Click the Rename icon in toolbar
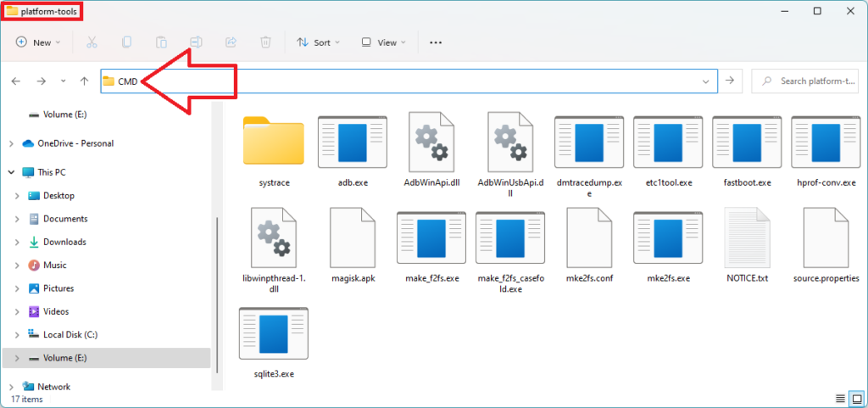868x408 pixels. pyautogui.click(x=196, y=42)
